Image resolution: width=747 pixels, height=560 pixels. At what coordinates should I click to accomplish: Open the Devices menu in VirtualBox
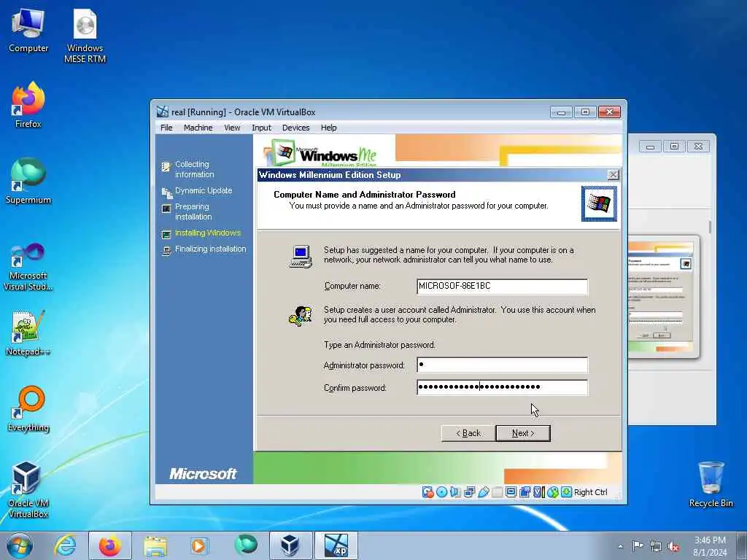click(x=295, y=128)
